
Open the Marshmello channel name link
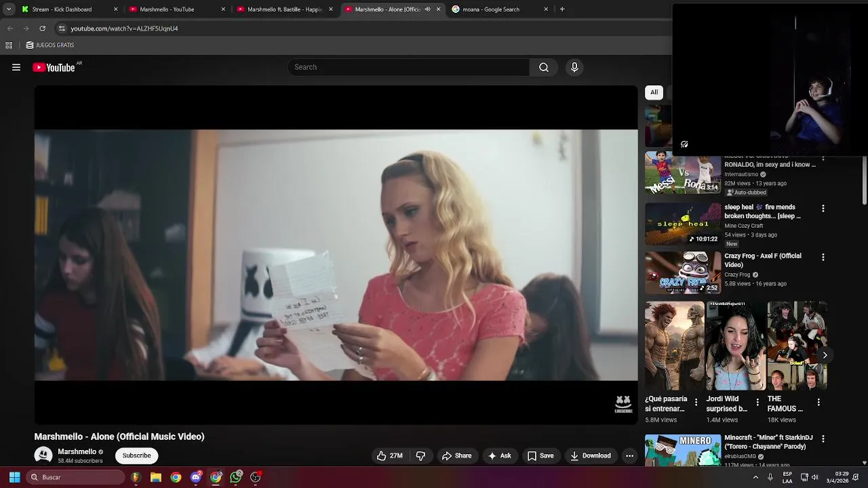coord(77,451)
